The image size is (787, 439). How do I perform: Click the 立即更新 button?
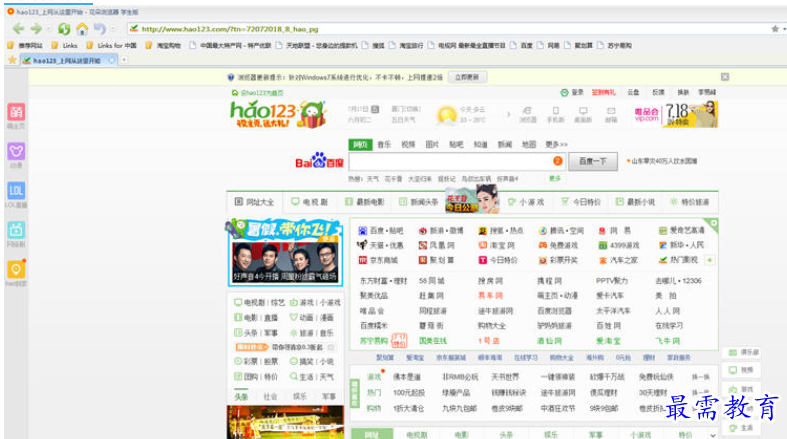tap(467, 77)
